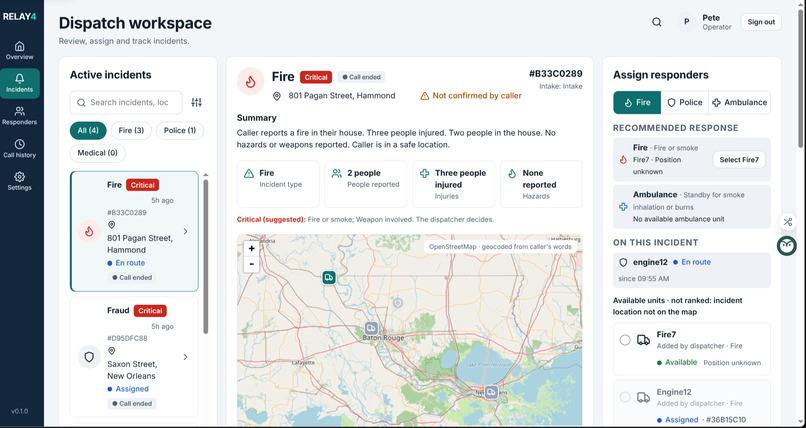Select the Fire7 radio button
This screenshot has width=806, height=428.
coord(625,340)
